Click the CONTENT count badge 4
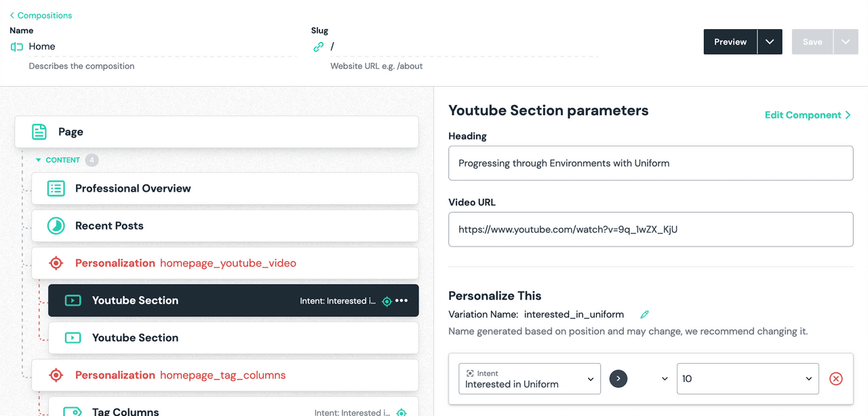Image resolution: width=868 pixels, height=416 pixels. coord(92,161)
